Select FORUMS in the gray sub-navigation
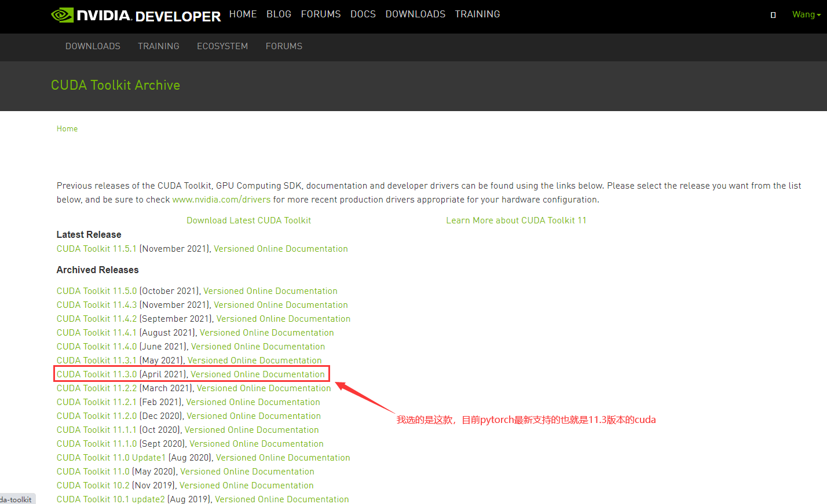 [x=284, y=46]
